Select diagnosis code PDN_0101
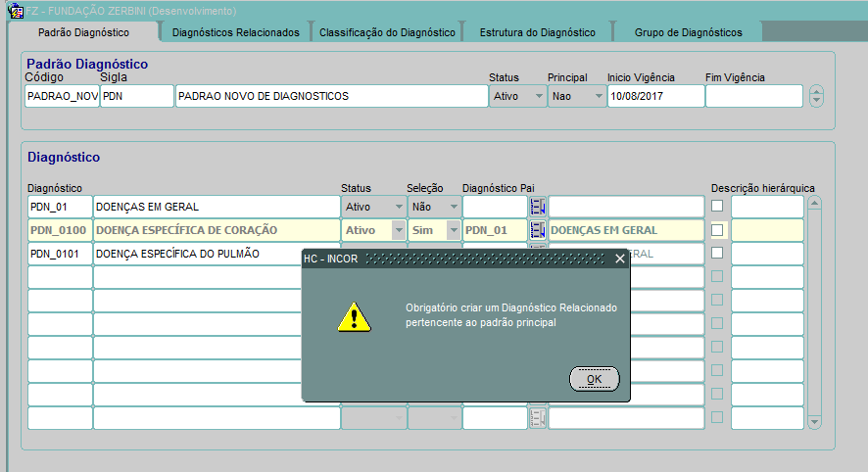The height and width of the screenshot is (472, 868). [60, 254]
